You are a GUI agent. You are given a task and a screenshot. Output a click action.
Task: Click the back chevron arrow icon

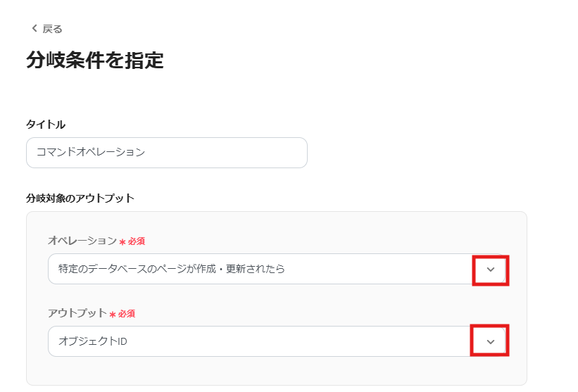point(34,29)
